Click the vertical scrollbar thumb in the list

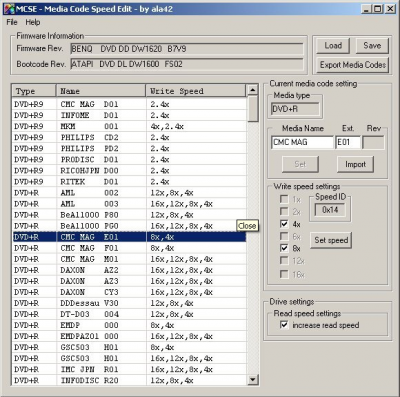[x=253, y=109]
